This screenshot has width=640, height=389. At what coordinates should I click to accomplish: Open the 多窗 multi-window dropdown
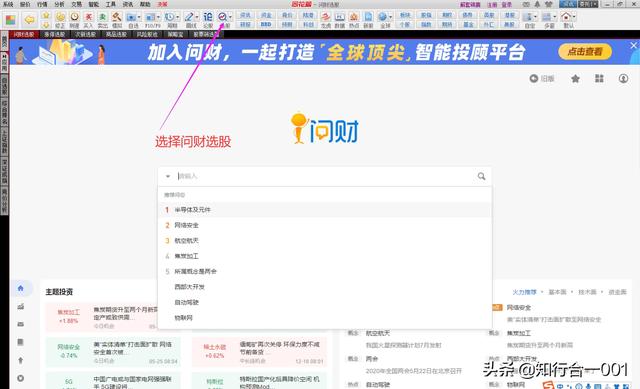[555, 17]
